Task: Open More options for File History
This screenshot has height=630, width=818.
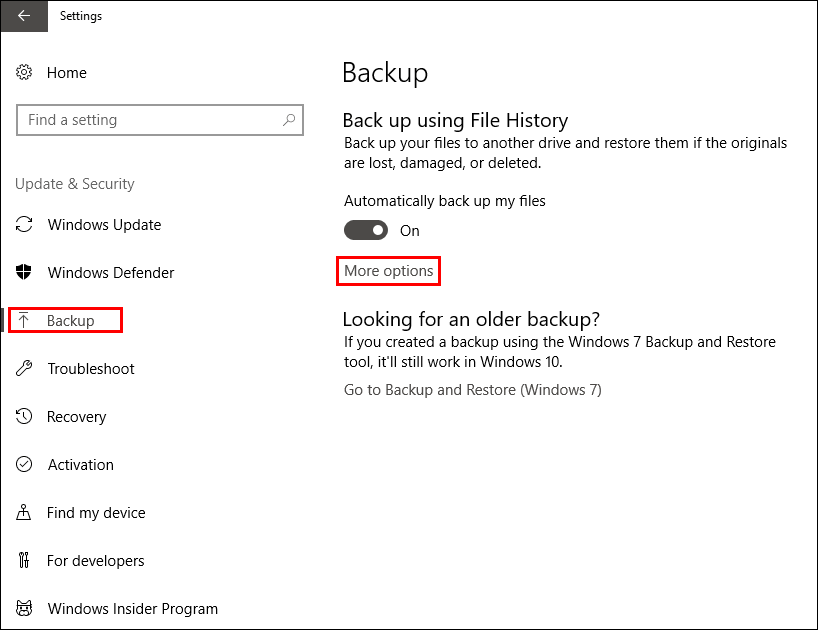Action: tap(389, 271)
